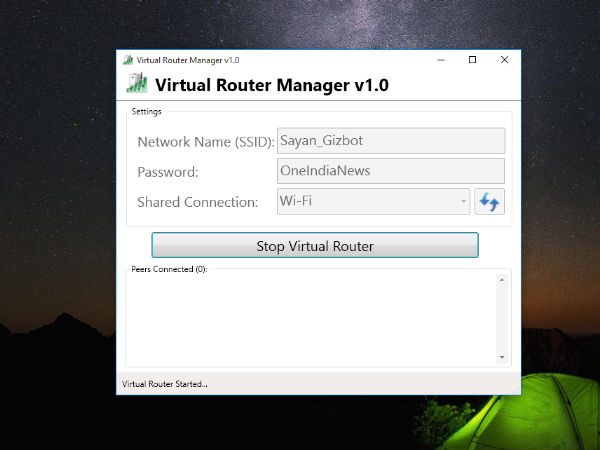
Task: Click the Virtual Router logo beside the heading
Action: (137, 83)
